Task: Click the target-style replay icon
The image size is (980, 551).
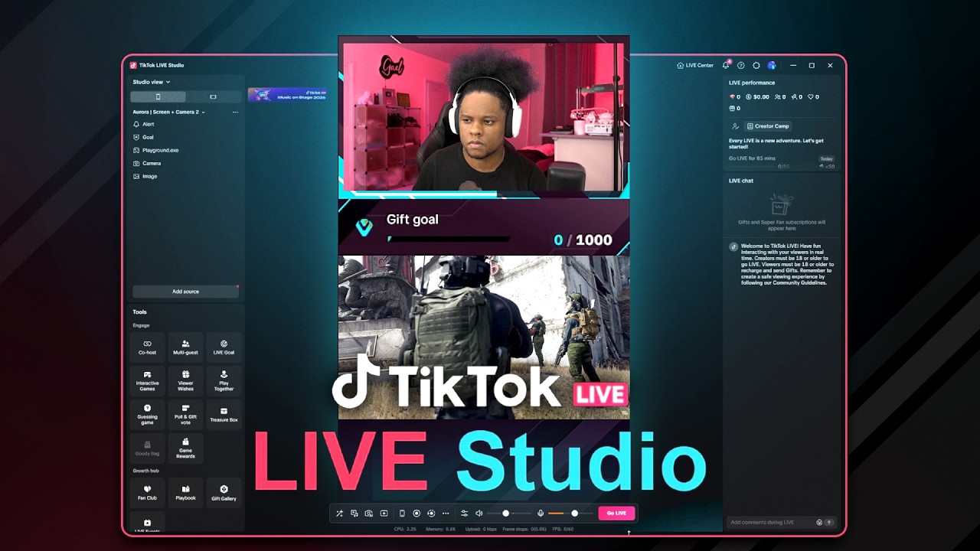Action: (x=431, y=514)
